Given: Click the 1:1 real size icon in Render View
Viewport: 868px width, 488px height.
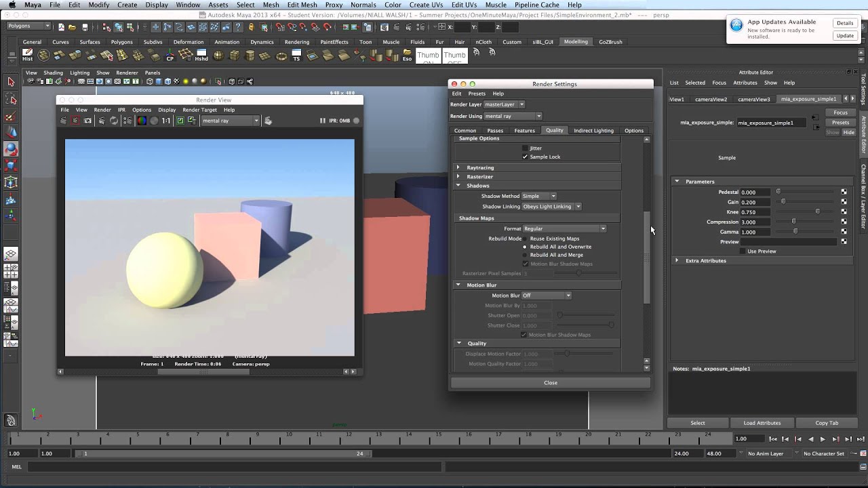Looking at the screenshot, I should coord(166,121).
